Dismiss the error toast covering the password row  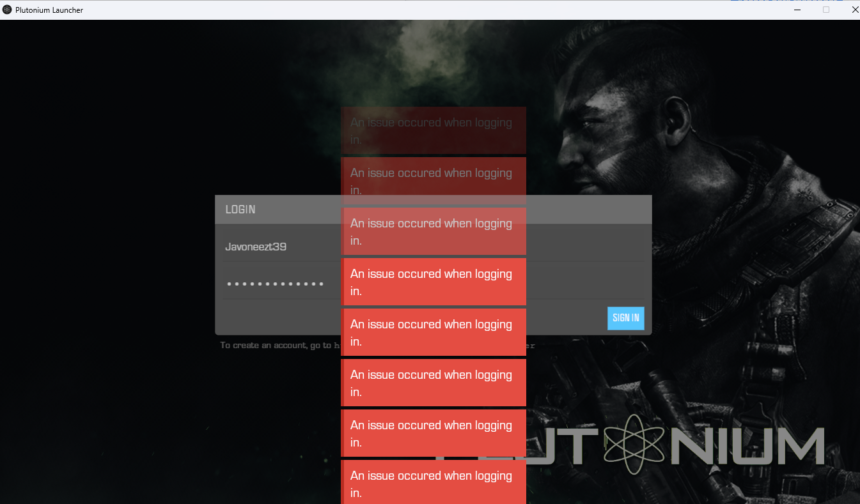click(x=434, y=282)
